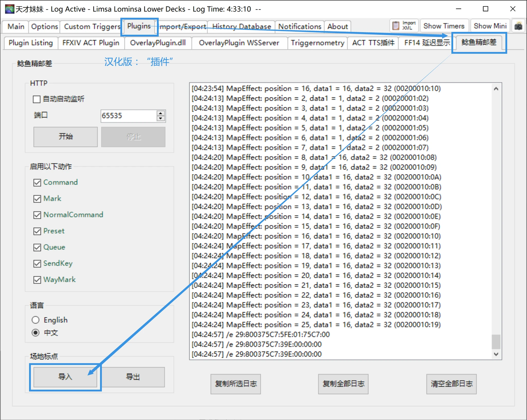The image size is (527, 420).
Task: Switch to the Options tab
Action: tap(44, 26)
